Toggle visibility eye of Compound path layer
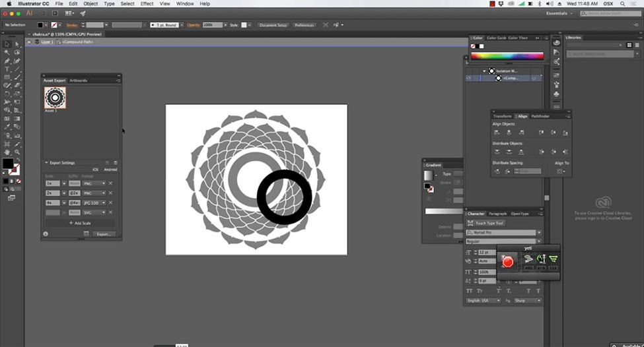The width and height of the screenshot is (644, 347). (x=468, y=78)
